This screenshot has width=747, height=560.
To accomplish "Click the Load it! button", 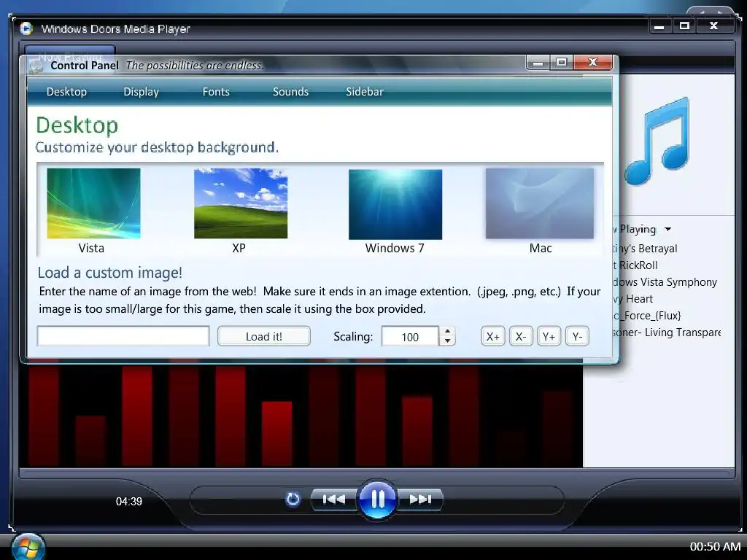I will click(x=264, y=336).
